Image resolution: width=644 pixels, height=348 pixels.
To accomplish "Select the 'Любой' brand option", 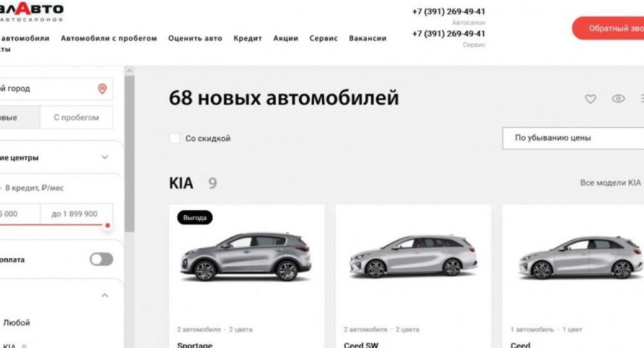I will pos(16,322).
